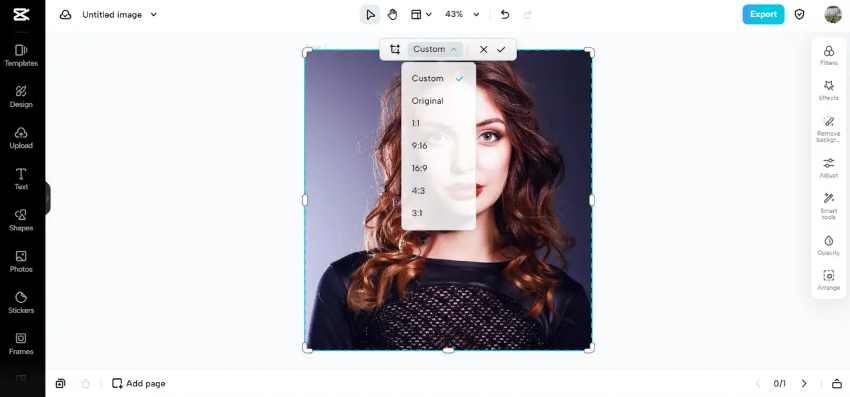
Task: Open the Templates panel
Action: [21, 56]
